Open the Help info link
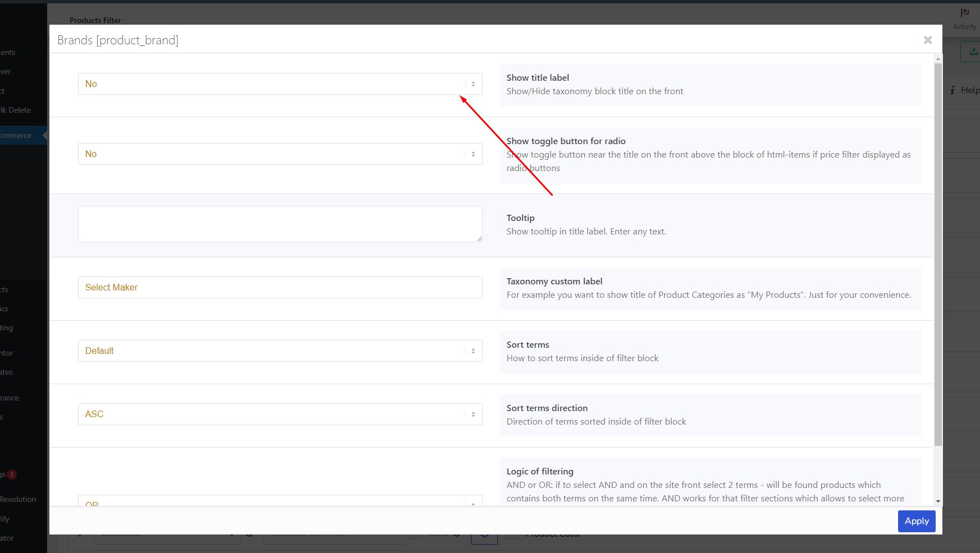The height and width of the screenshot is (553, 980). [x=965, y=90]
